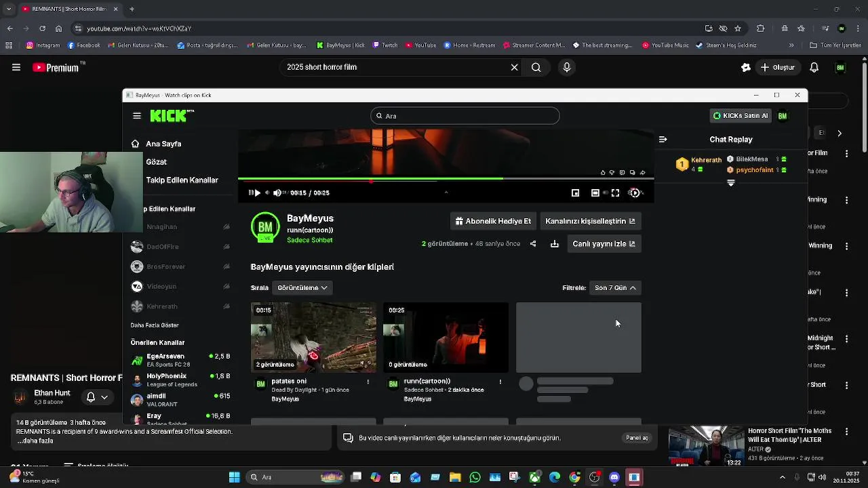Open the Kick hamburger menu
Viewport: 868px width, 488px height.
click(137, 116)
